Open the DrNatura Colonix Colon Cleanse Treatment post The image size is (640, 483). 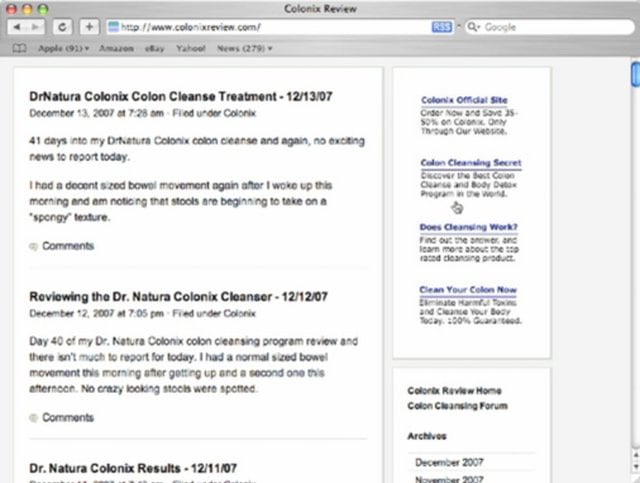(181, 97)
